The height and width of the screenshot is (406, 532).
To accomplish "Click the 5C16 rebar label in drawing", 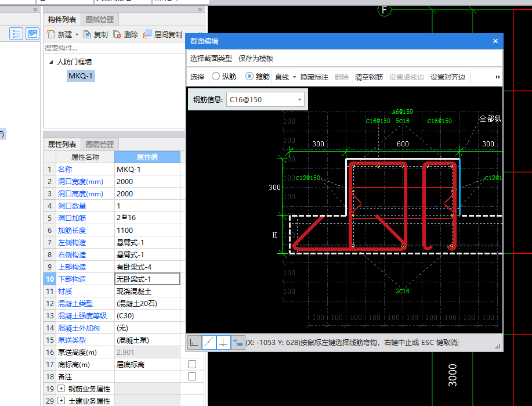I will [x=403, y=121].
